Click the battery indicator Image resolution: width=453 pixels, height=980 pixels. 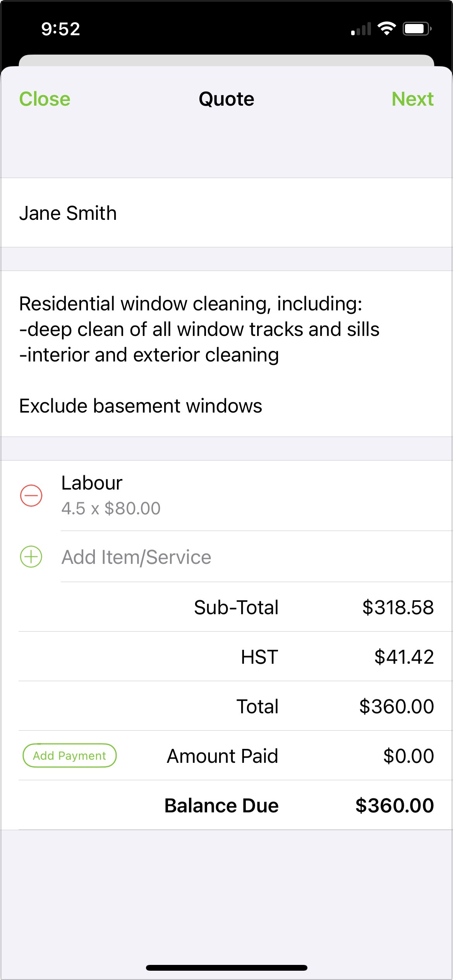coord(415,29)
